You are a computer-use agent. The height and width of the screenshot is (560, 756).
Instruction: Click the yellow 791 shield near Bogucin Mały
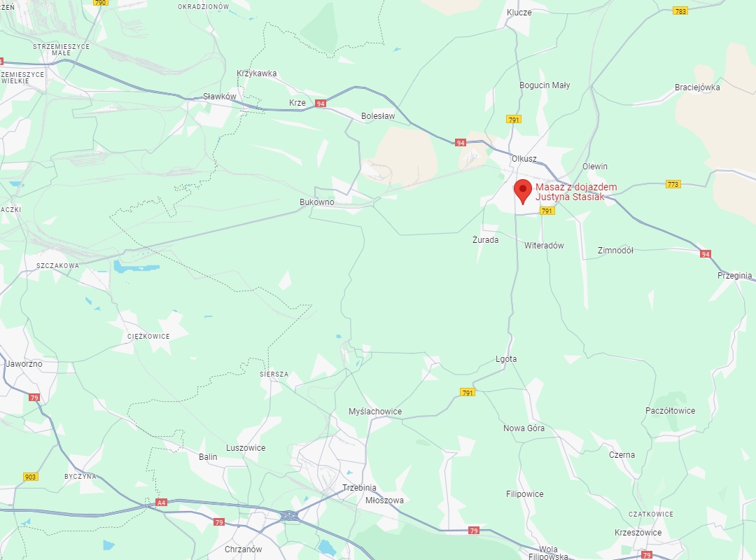514,119
